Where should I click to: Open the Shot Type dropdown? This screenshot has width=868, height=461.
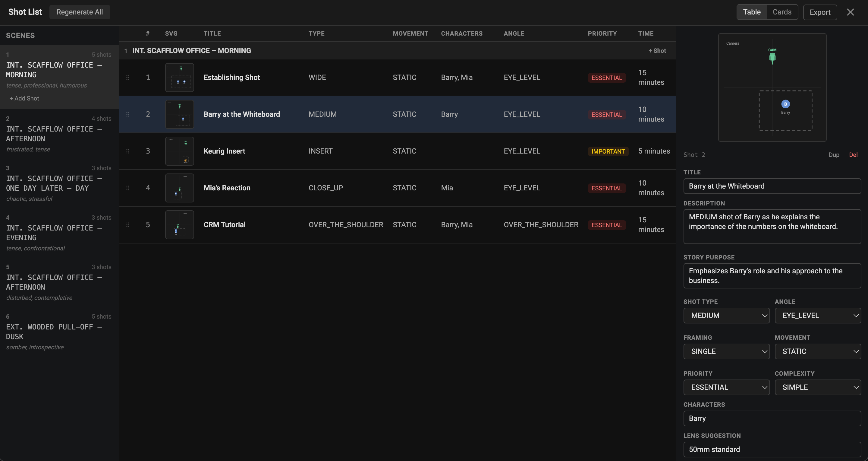click(x=726, y=315)
